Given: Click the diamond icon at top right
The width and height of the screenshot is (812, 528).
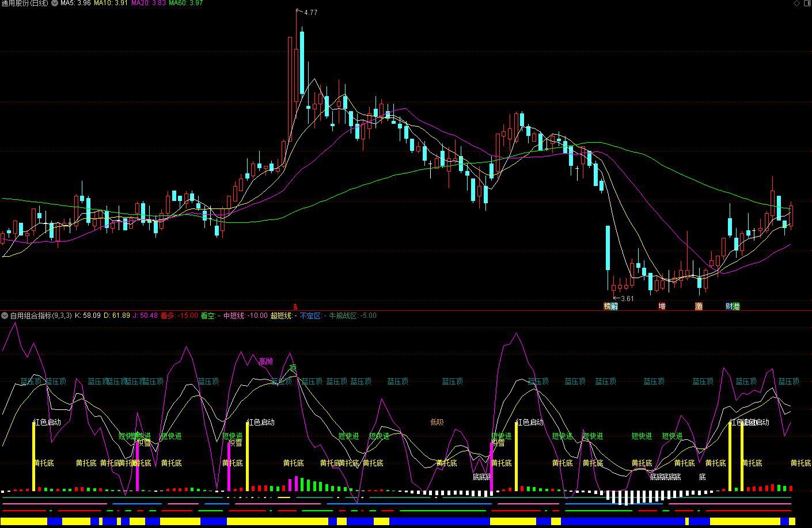Looking at the screenshot, I should (797, 3).
